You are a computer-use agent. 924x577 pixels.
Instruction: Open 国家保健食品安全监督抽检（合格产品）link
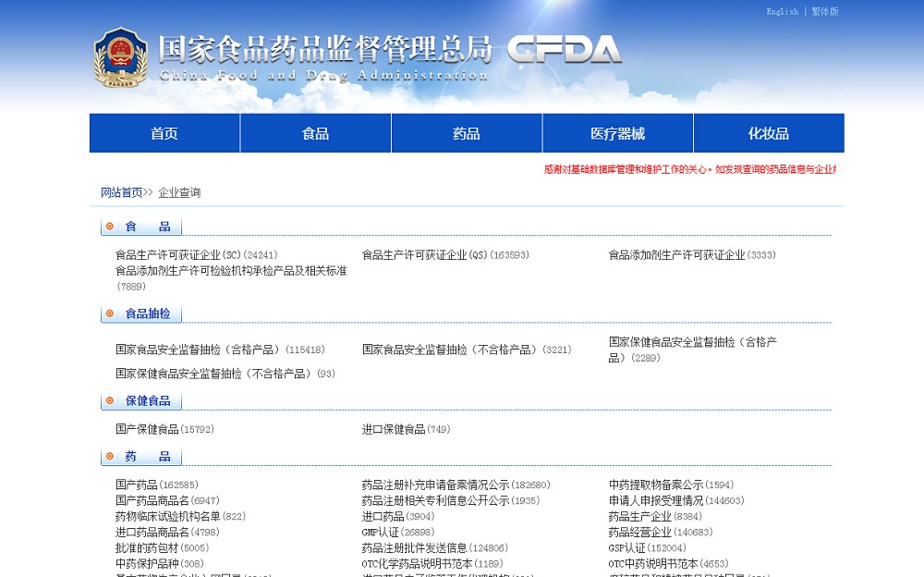pos(693,350)
